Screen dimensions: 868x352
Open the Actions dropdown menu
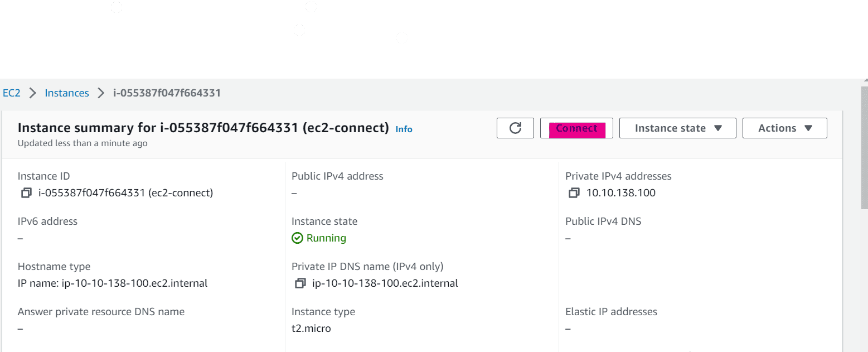coord(784,128)
